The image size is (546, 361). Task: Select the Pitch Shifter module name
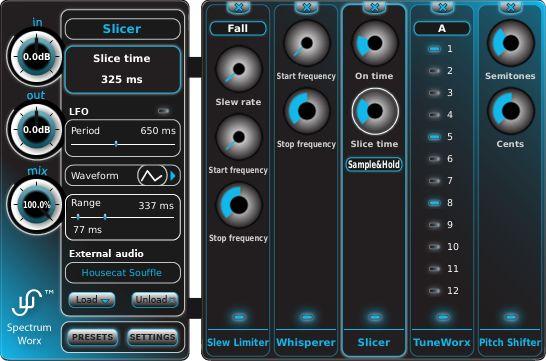pyautogui.click(x=510, y=343)
